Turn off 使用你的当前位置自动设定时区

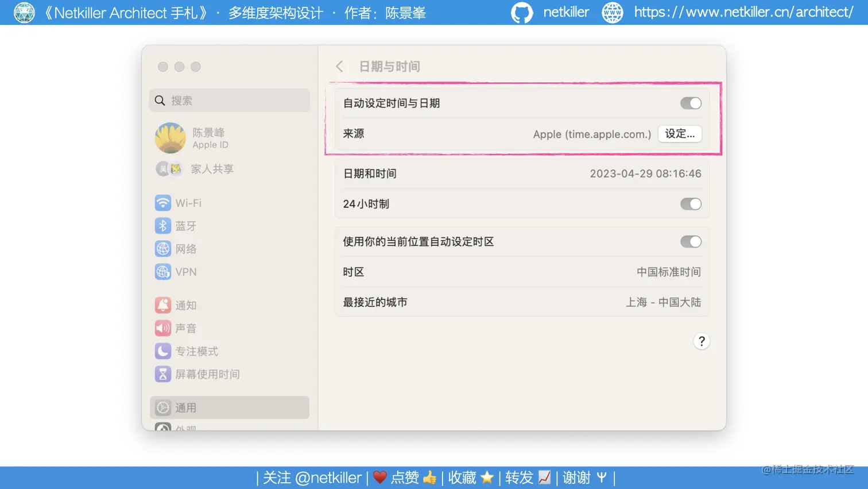click(691, 241)
